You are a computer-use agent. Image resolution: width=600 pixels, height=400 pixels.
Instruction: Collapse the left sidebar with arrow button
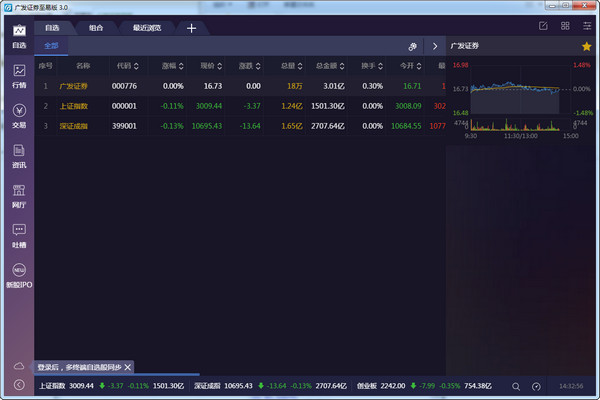tap(18, 385)
